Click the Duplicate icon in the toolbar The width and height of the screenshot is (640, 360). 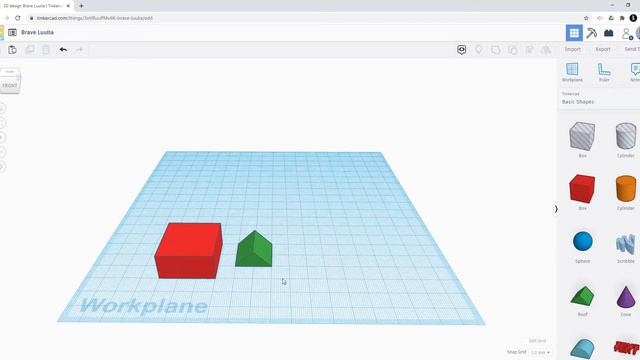pos(30,49)
